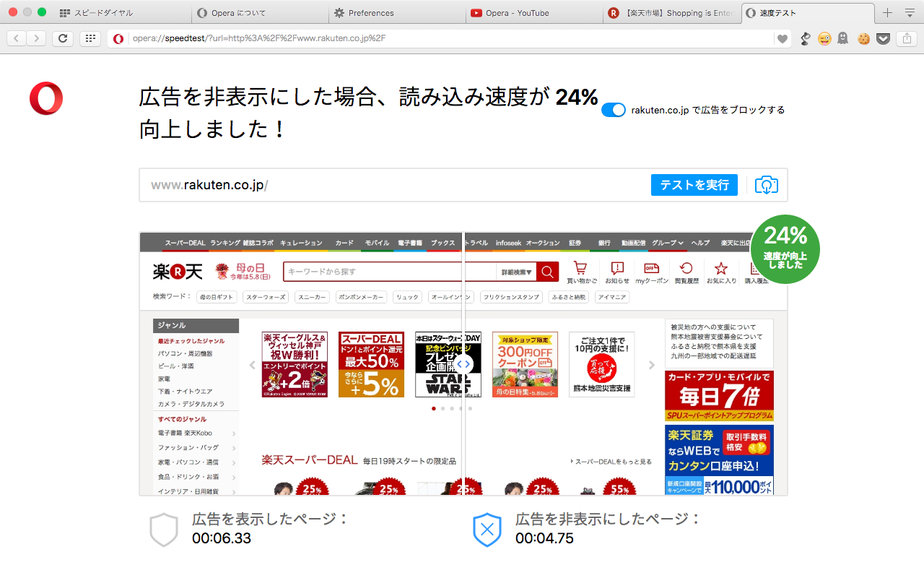Click the myクーポン coupon icon
This screenshot has height=578, width=924.
coord(652,272)
